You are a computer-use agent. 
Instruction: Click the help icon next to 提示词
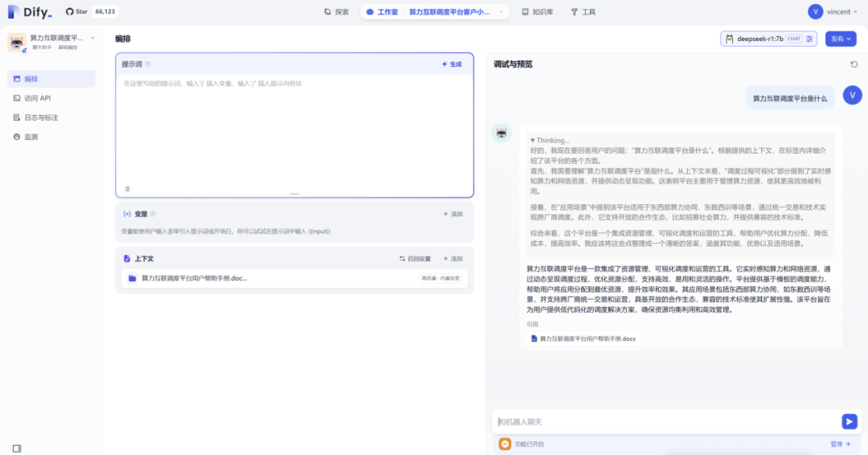click(148, 64)
